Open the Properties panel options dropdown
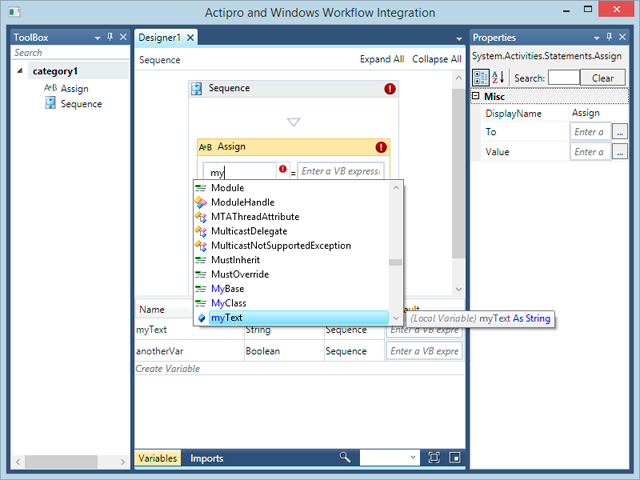640x480 pixels. (596, 38)
